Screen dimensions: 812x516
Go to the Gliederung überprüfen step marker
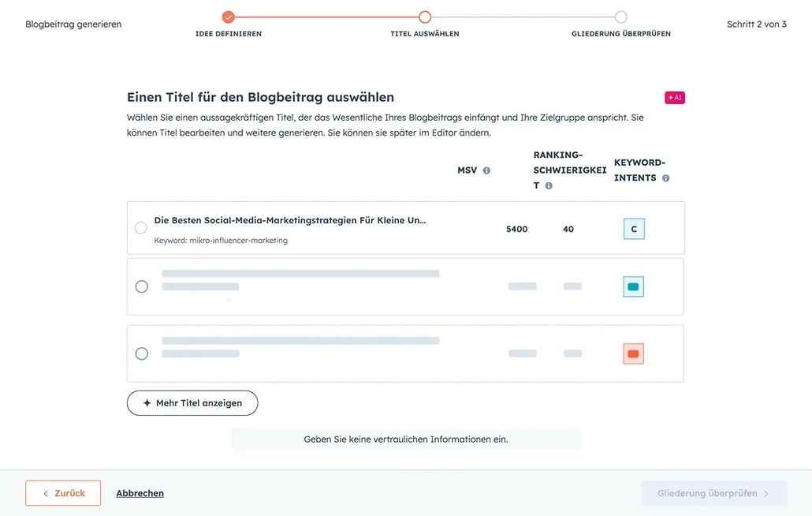[x=621, y=17]
